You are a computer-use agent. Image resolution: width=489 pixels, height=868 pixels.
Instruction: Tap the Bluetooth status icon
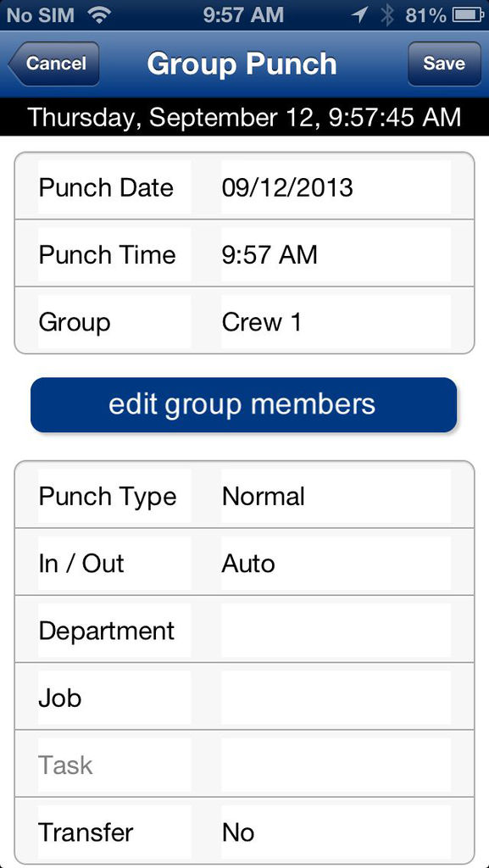[386, 15]
